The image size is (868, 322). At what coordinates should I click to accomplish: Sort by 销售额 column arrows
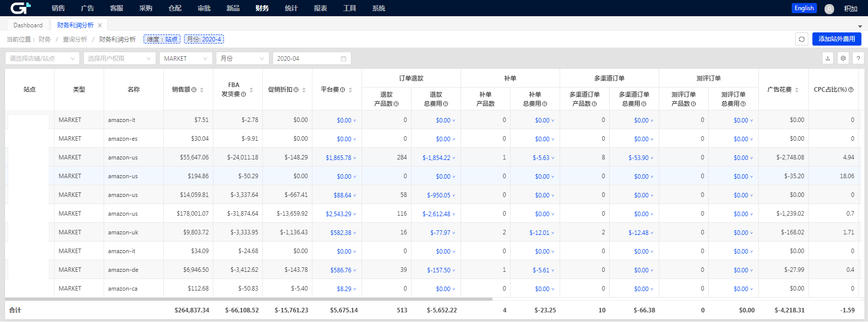point(202,90)
